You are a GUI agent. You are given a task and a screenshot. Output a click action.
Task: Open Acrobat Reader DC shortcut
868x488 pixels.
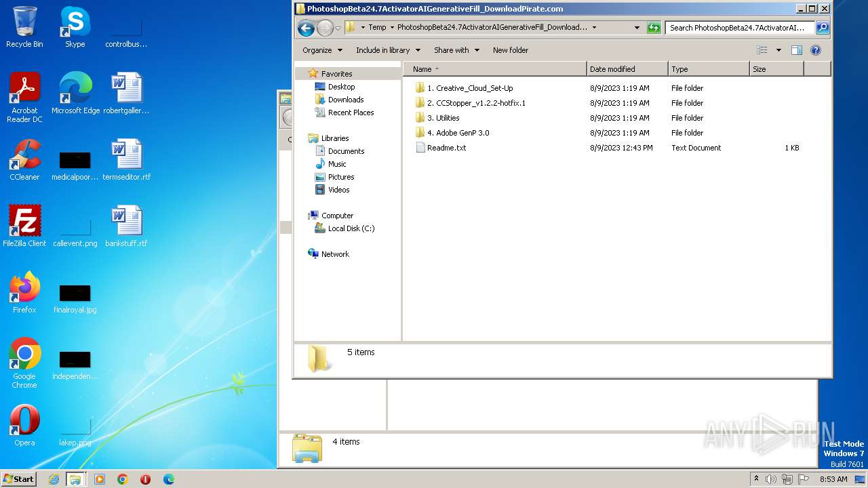24,97
